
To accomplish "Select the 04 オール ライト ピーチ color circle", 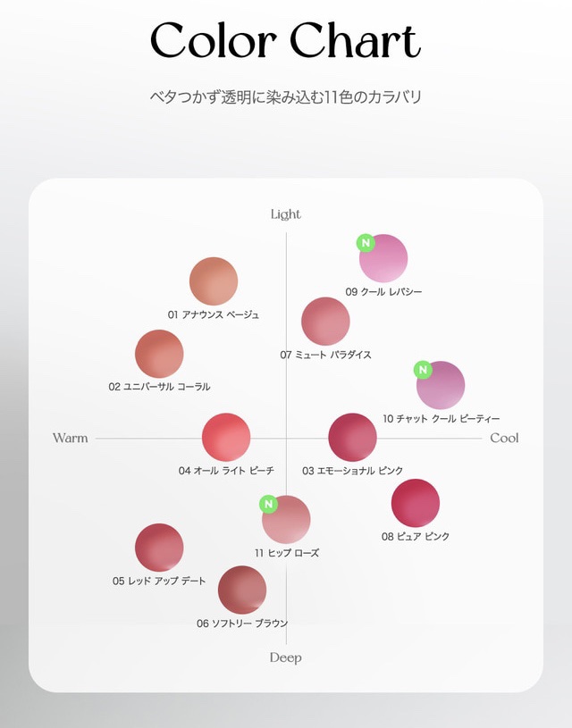I will tap(226, 437).
